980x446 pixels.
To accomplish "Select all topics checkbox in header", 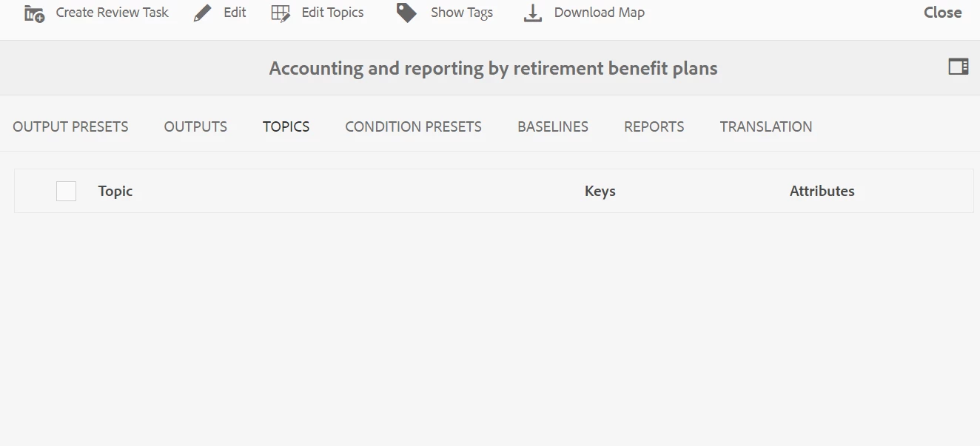I will pos(67,191).
